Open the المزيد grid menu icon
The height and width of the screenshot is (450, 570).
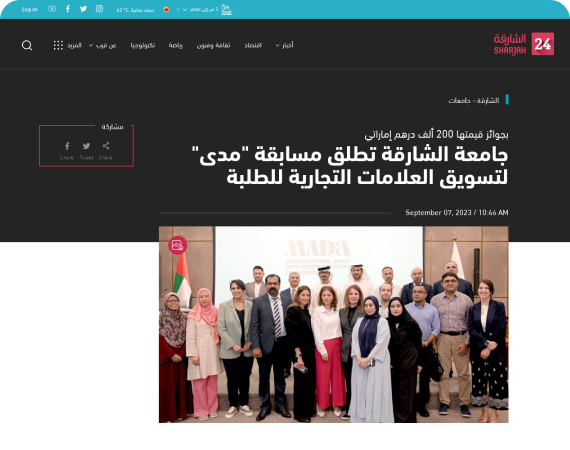(x=58, y=45)
